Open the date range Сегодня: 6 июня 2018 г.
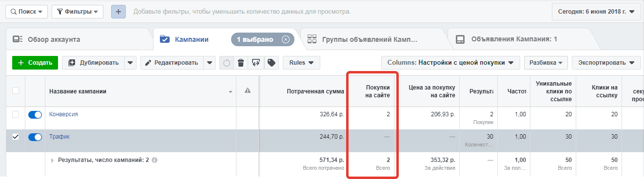This screenshot has width=644, height=179. point(596,12)
